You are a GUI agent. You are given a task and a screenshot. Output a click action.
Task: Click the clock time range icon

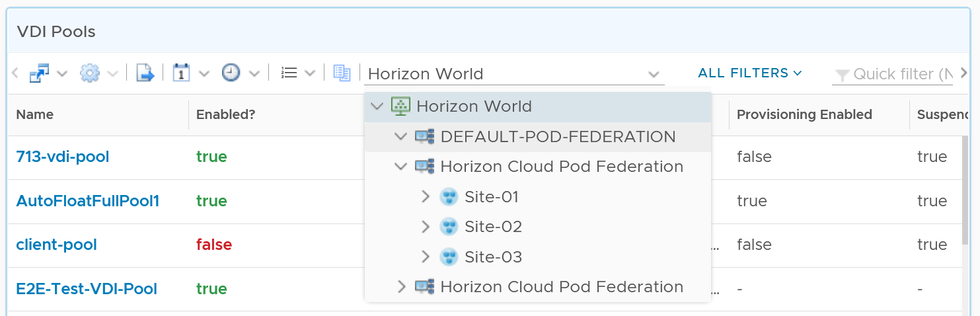[231, 73]
